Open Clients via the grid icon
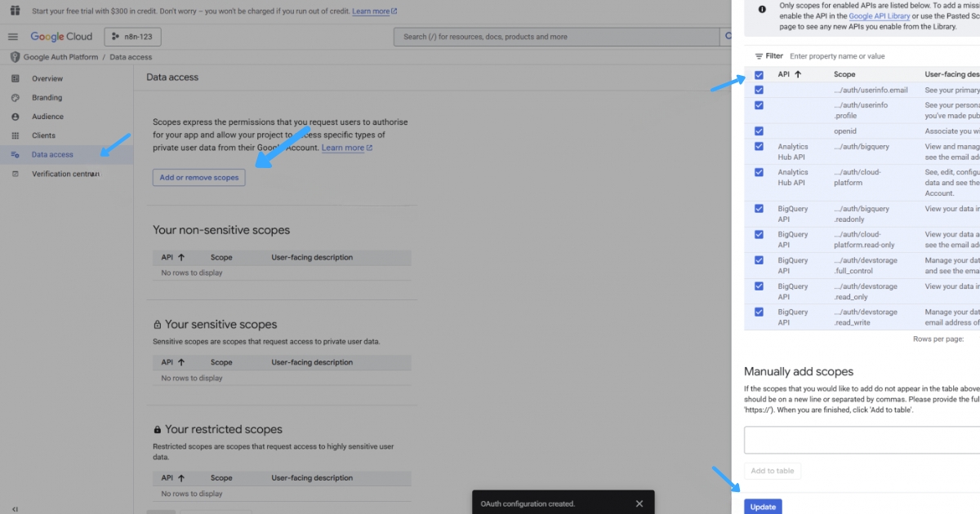980x514 pixels. tap(16, 135)
